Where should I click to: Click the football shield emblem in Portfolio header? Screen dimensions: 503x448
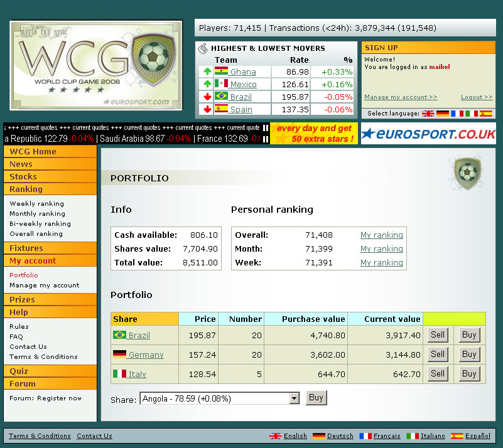click(x=467, y=173)
